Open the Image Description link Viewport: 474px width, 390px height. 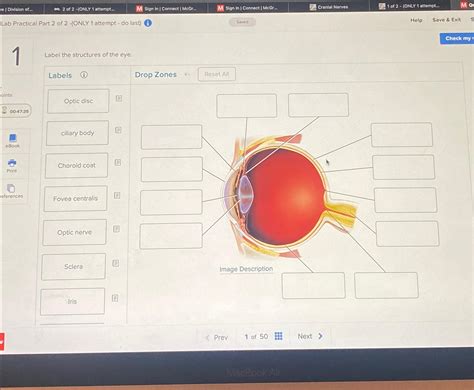[x=246, y=269]
